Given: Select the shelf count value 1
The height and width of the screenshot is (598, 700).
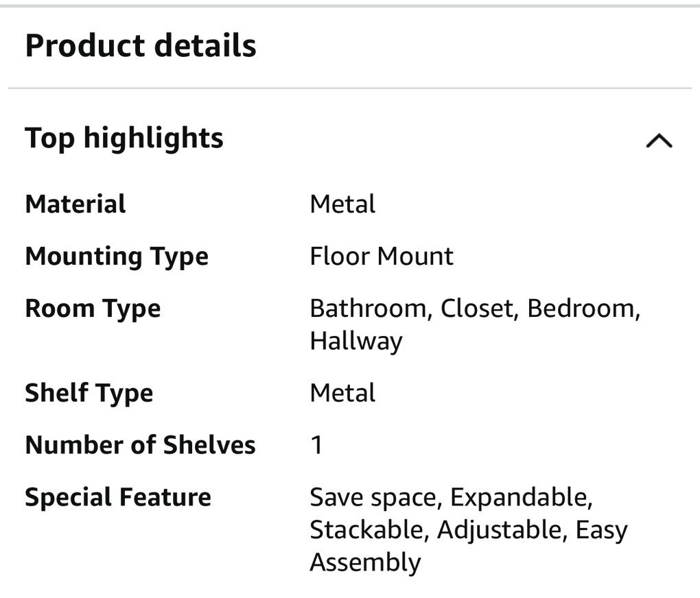Looking at the screenshot, I should pos(316,445).
